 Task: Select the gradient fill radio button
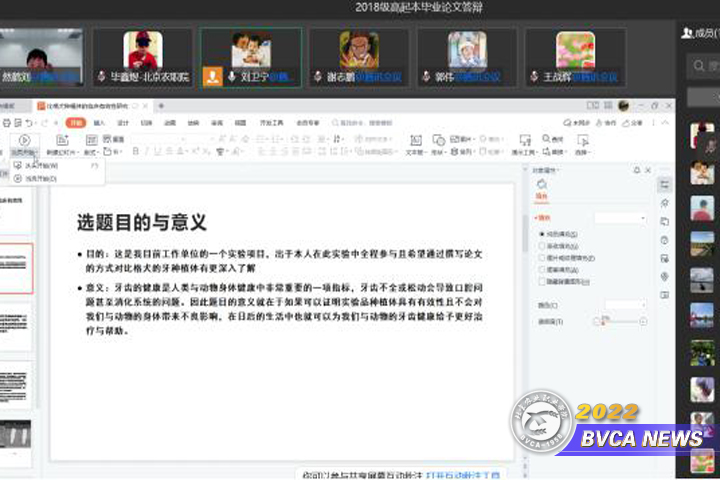(x=542, y=246)
